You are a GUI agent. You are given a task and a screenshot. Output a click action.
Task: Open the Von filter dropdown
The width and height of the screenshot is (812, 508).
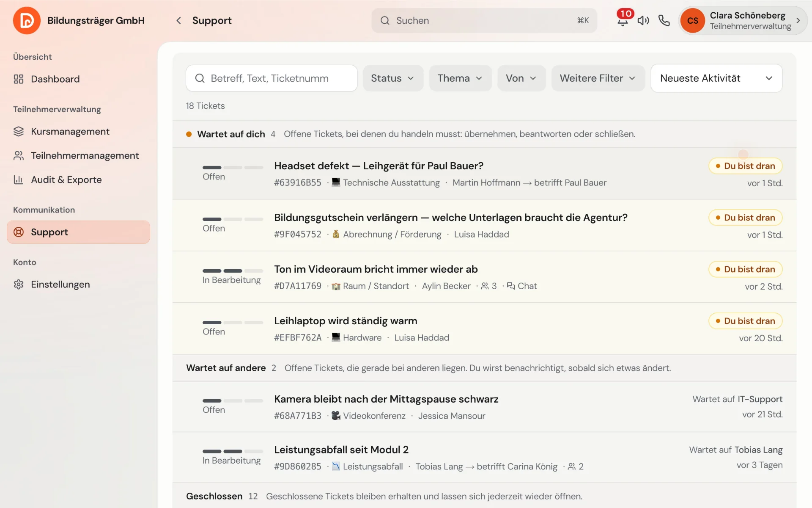(521, 78)
